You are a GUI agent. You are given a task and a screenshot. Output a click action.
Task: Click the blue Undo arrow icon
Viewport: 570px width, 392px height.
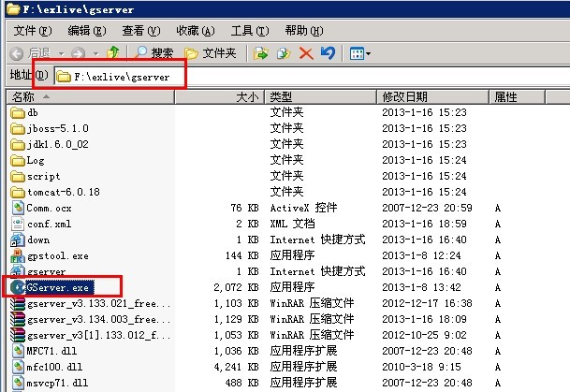pos(326,53)
